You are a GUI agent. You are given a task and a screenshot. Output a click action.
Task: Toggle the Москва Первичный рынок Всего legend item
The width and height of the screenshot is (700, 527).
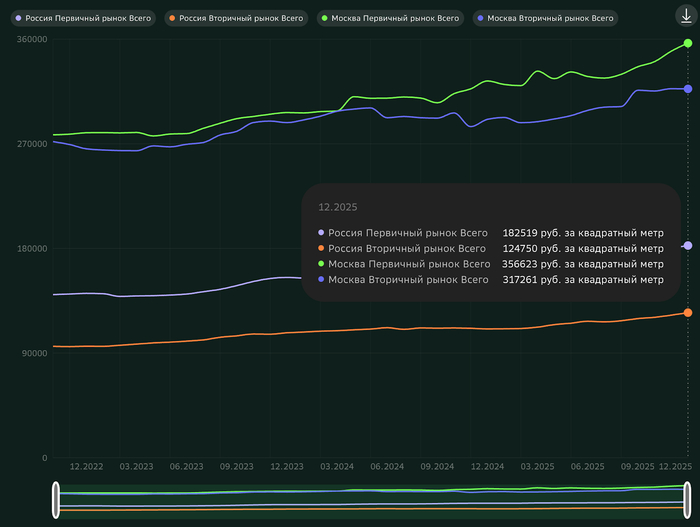tap(392, 18)
